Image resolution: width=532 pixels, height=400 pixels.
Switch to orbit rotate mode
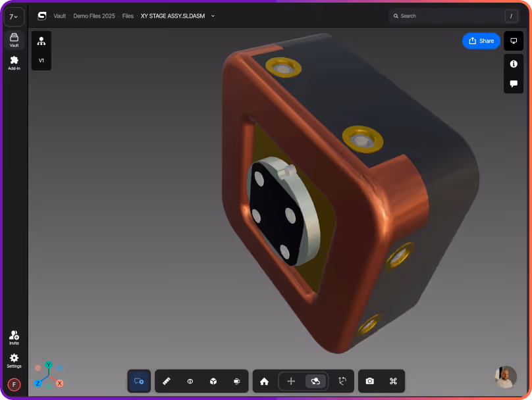(315, 382)
